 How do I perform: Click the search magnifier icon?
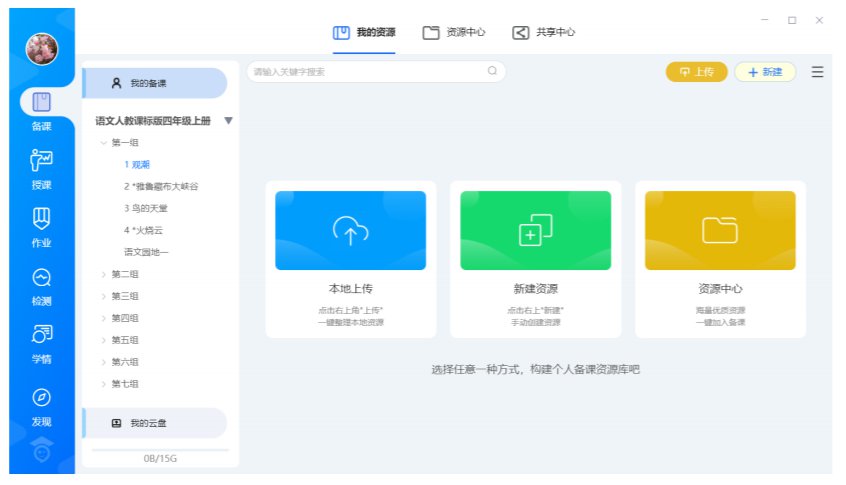point(492,71)
